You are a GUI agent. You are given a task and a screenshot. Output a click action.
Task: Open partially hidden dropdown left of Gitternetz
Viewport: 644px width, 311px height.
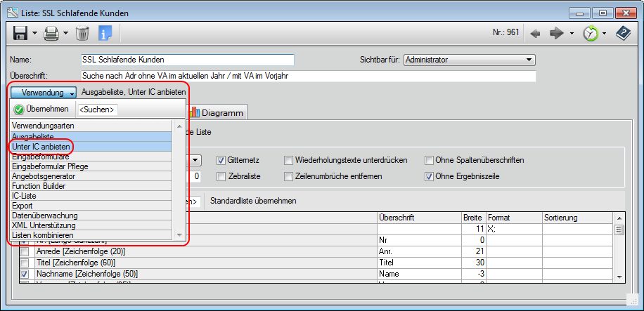(x=195, y=161)
